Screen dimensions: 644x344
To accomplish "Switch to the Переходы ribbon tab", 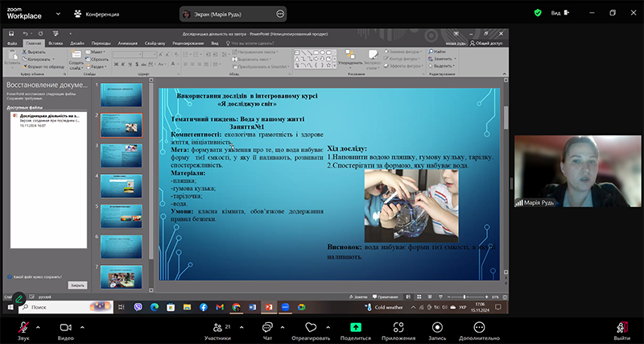I will [x=101, y=44].
